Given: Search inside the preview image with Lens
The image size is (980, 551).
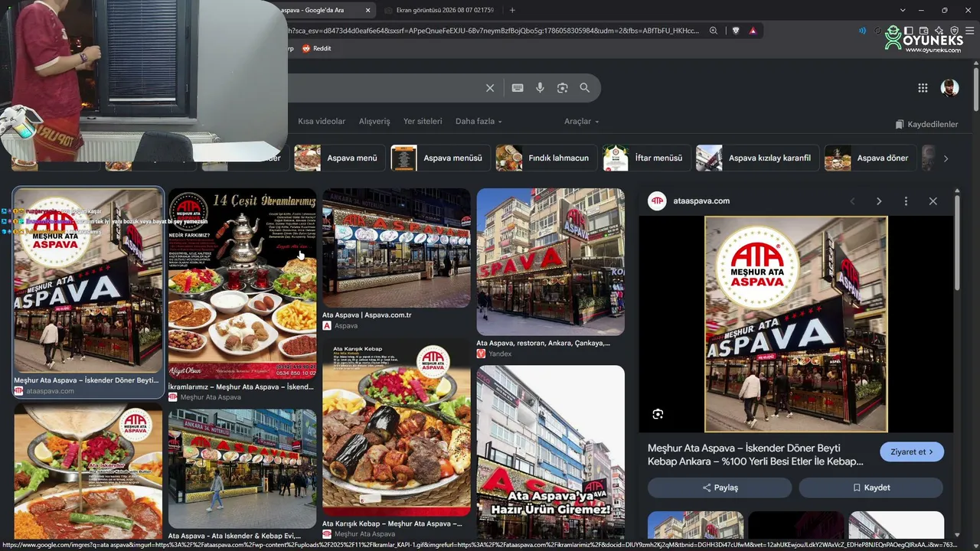Looking at the screenshot, I should pyautogui.click(x=658, y=414).
